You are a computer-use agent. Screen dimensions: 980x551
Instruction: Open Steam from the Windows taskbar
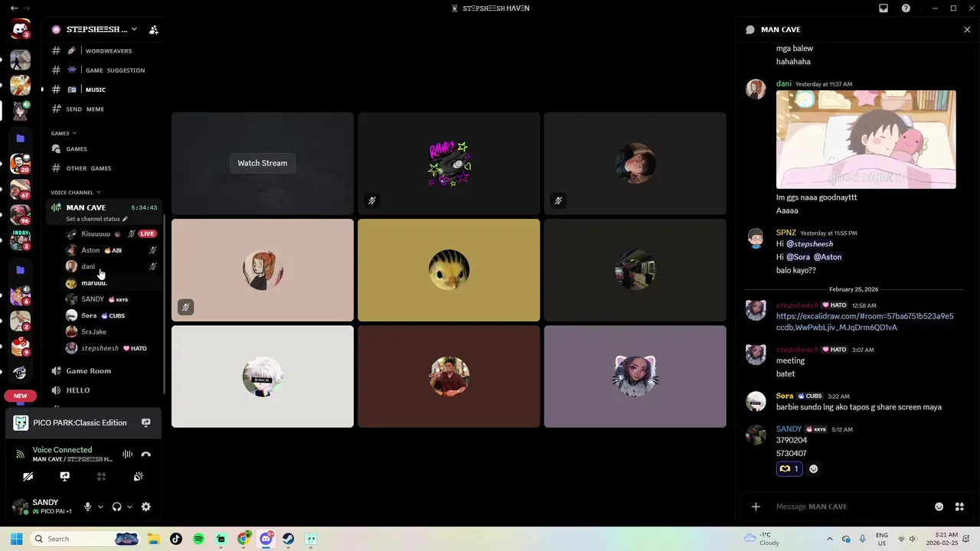click(x=288, y=539)
